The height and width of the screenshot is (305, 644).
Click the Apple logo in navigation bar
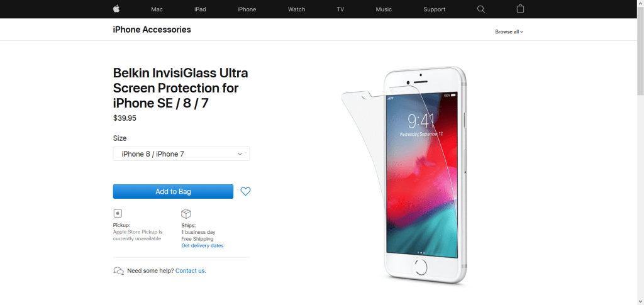(x=116, y=9)
